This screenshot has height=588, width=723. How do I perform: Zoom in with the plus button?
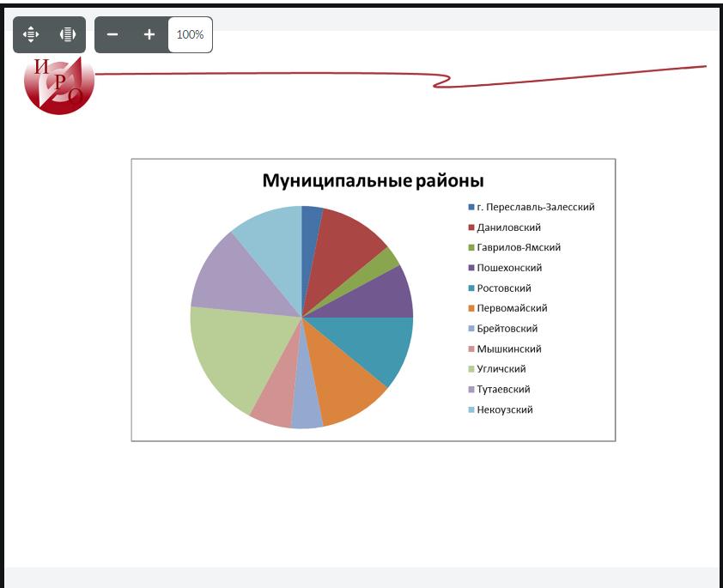tap(149, 34)
